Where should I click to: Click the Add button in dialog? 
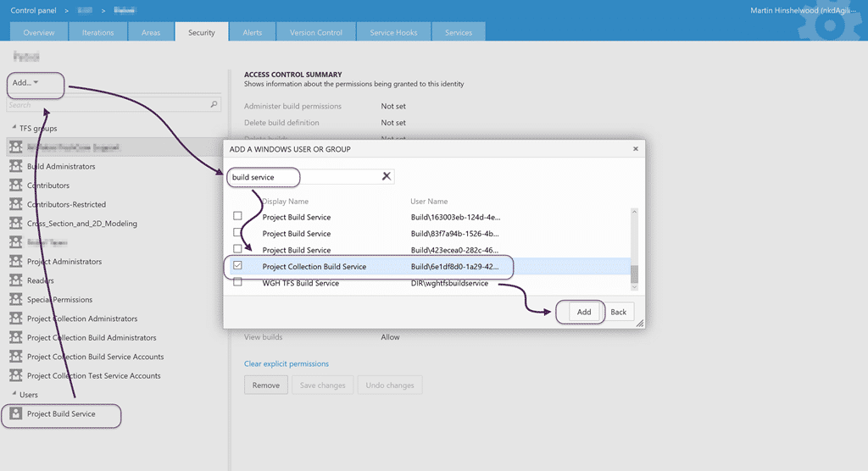tap(584, 312)
